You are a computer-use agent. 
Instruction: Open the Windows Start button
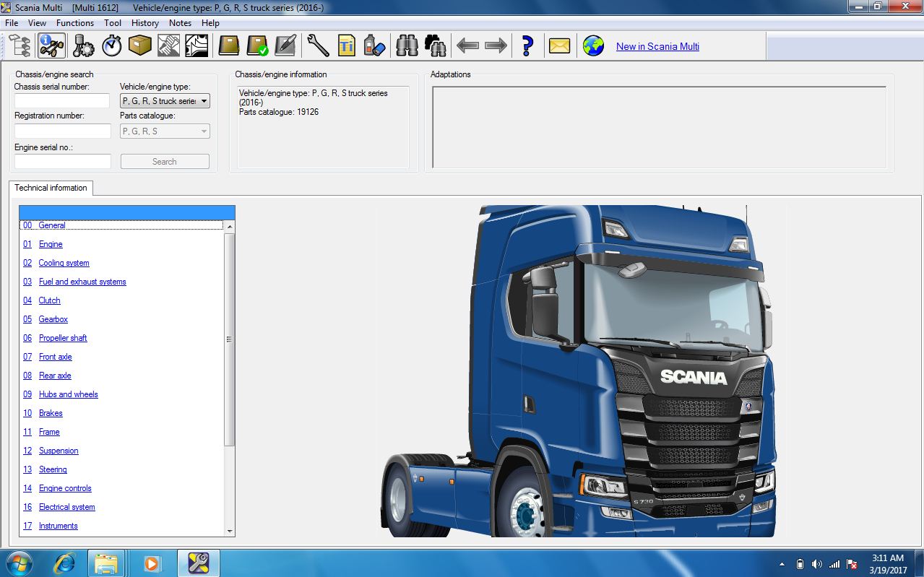coord(18,563)
